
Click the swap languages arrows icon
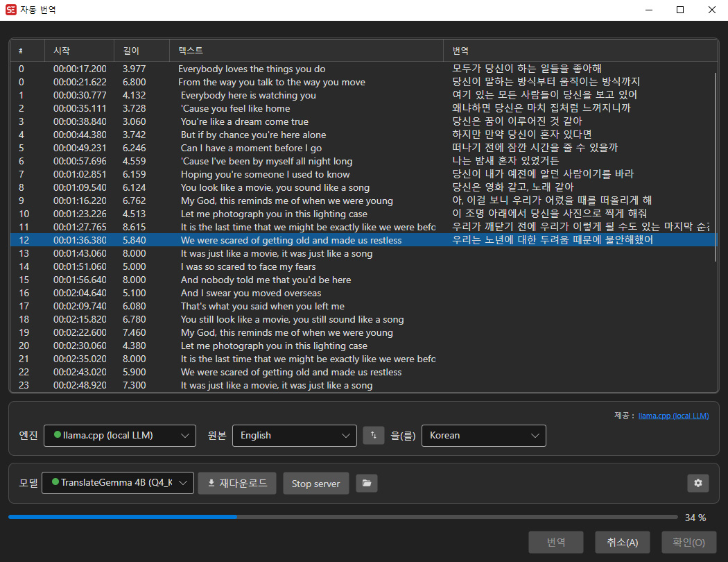(373, 435)
